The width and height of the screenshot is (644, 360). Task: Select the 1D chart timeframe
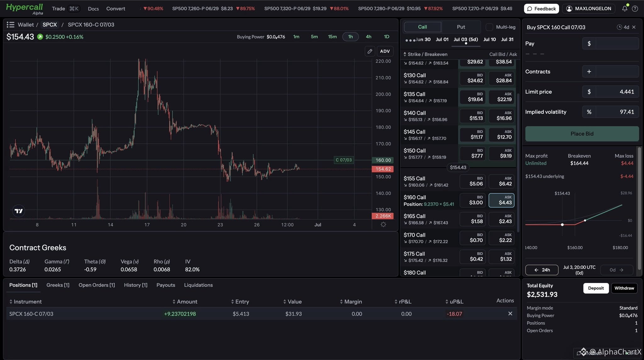pos(386,37)
